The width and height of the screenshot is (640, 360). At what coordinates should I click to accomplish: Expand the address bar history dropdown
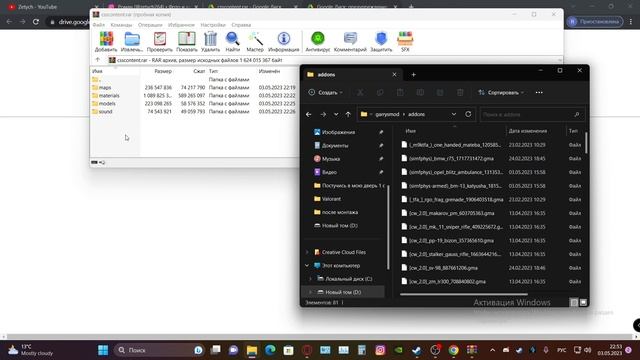click(x=453, y=114)
